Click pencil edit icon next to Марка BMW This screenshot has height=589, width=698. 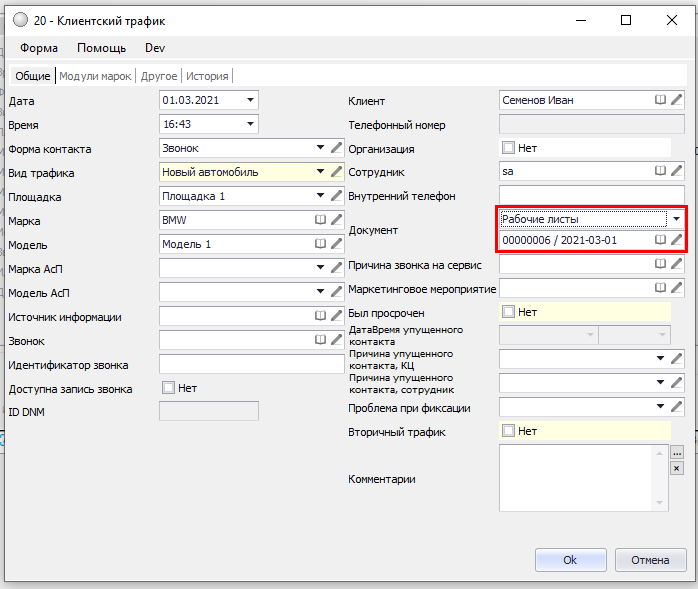point(337,220)
